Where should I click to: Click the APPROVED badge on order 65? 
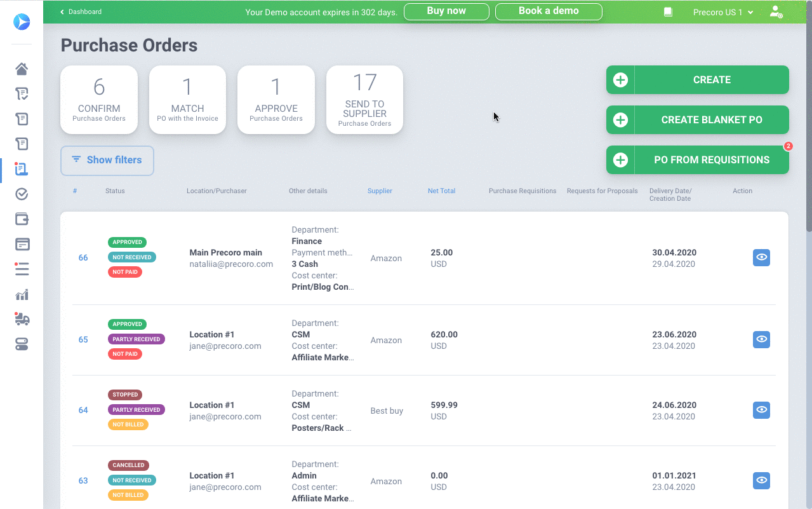click(x=127, y=324)
